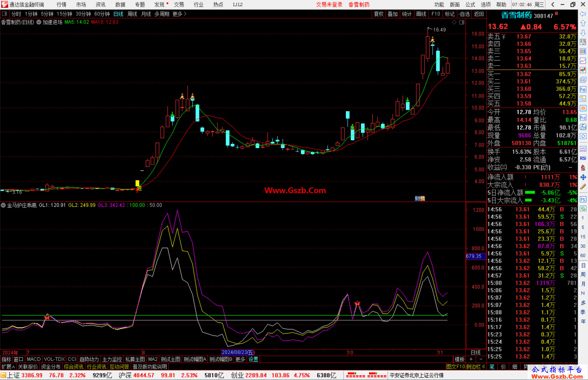Collapse the sidebar with 侧边栏 chevrons
This screenshot has width=588, height=380.
tap(476, 367)
